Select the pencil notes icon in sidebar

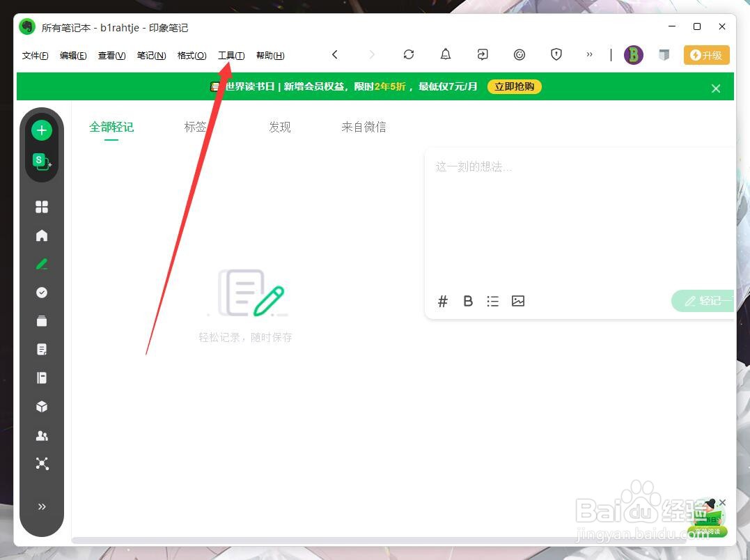(x=41, y=264)
